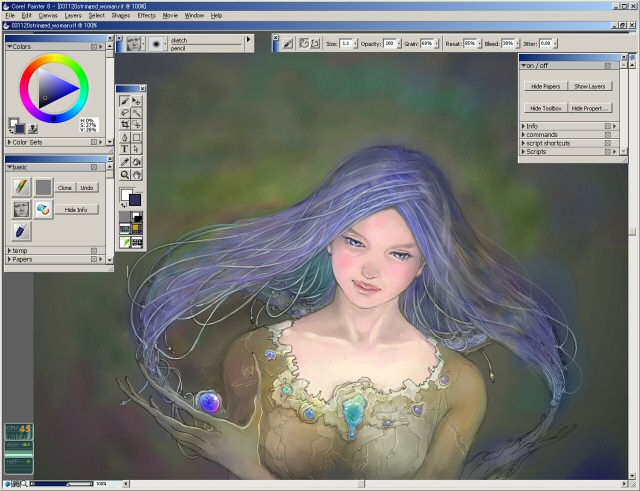Image resolution: width=640 pixels, height=491 pixels.
Task: Open the pattern selector in the toolbox
Action: coord(125,229)
